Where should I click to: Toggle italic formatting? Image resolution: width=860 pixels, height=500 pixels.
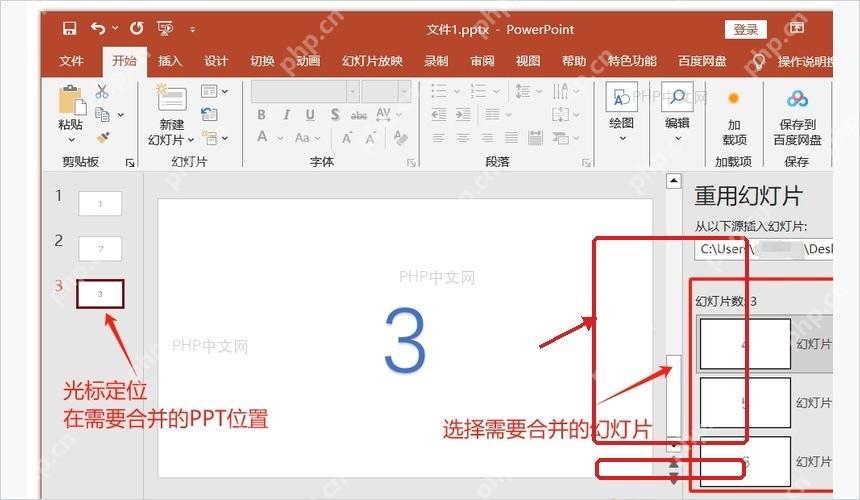pos(286,115)
